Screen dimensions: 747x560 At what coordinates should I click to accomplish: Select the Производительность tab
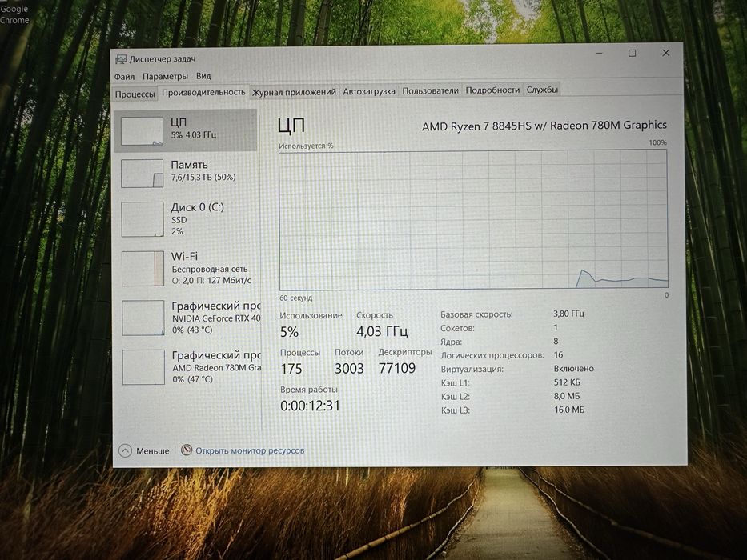pos(203,92)
